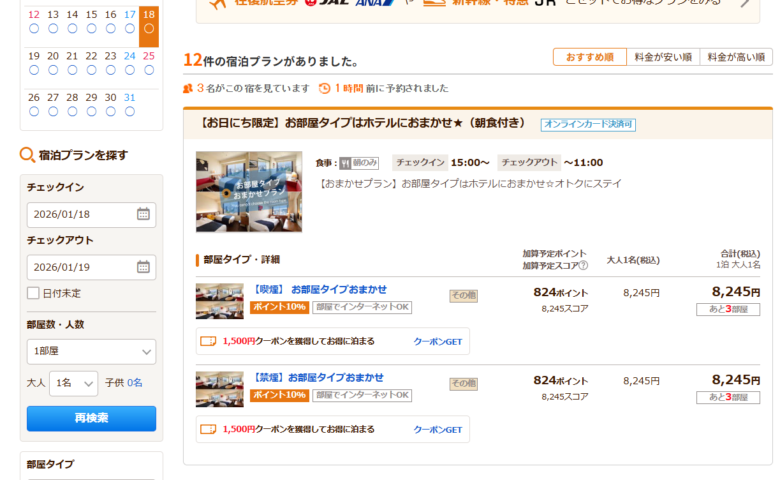Click クーポンGET for the smoking room
This screenshot has height=480, width=780.
(438, 341)
